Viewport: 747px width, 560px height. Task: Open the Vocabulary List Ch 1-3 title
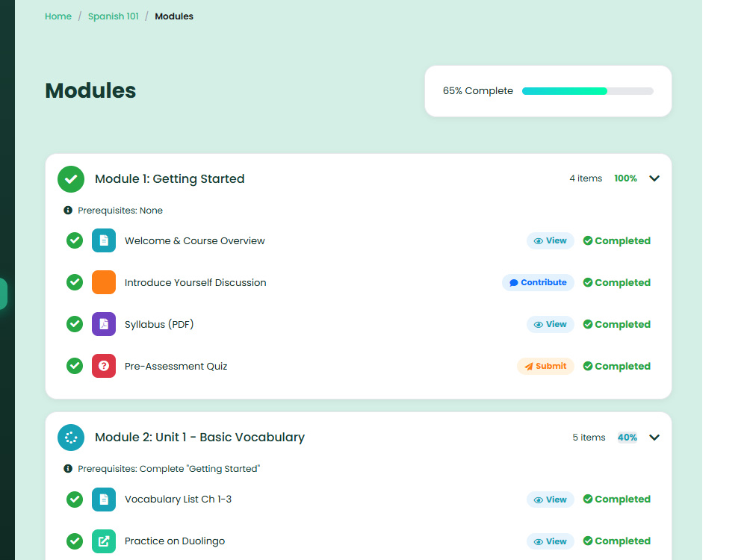pos(179,499)
